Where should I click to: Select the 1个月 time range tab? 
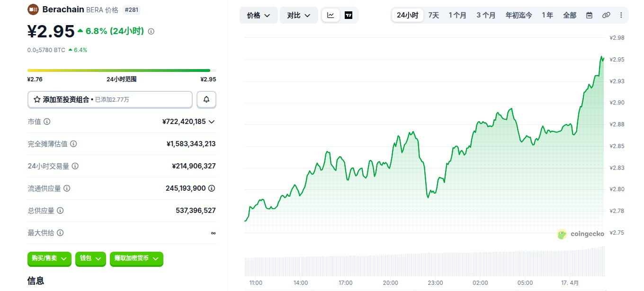point(457,15)
